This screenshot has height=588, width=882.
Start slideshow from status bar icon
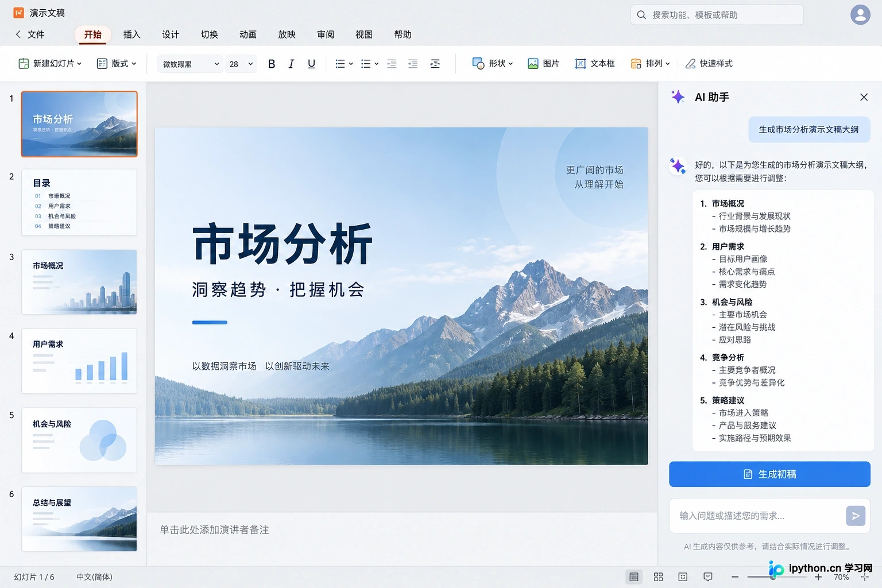click(708, 577)
